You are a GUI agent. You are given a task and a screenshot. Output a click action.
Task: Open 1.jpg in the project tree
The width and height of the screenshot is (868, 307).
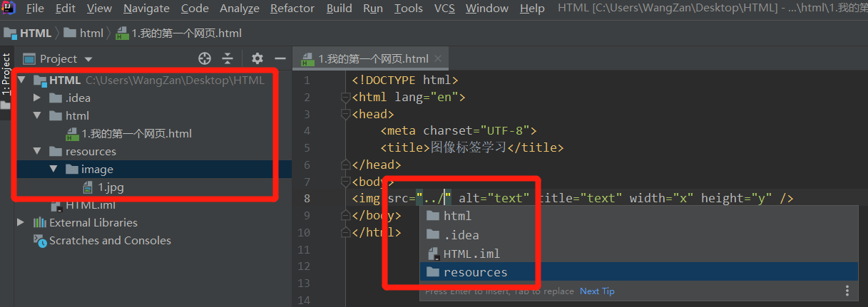pos(111,187)
